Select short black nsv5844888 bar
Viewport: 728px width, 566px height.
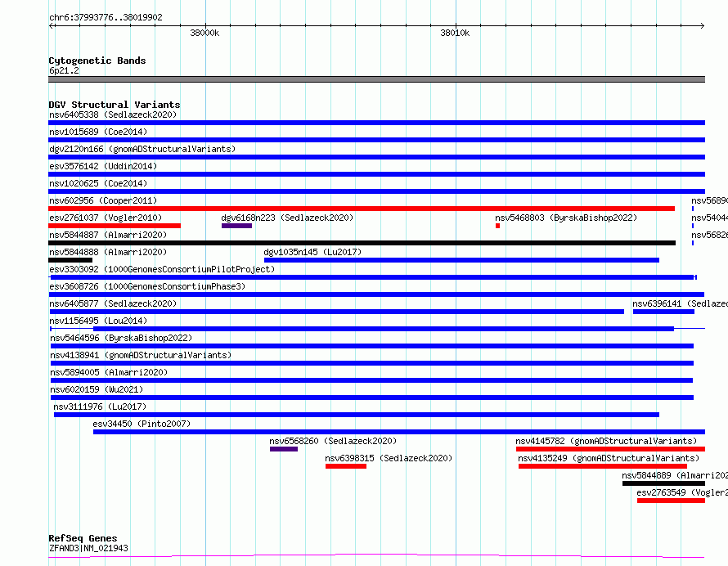pyautogui.click(x=70, y=260)
